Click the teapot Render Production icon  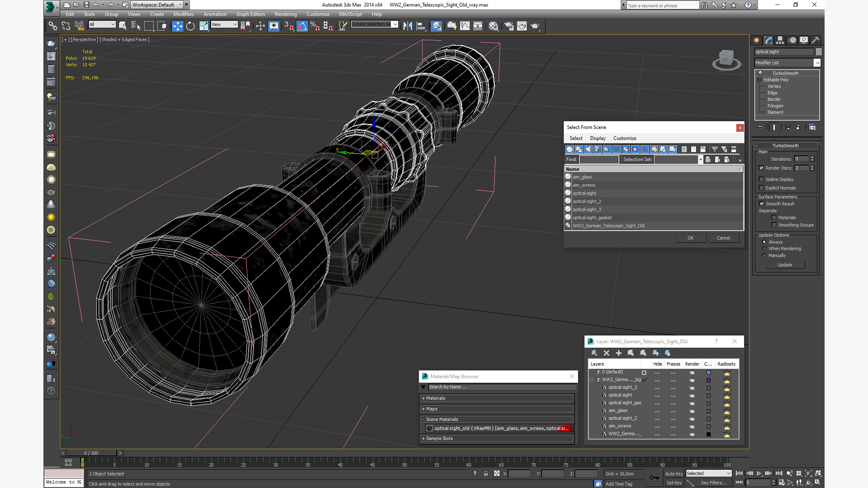coord(535,26)
